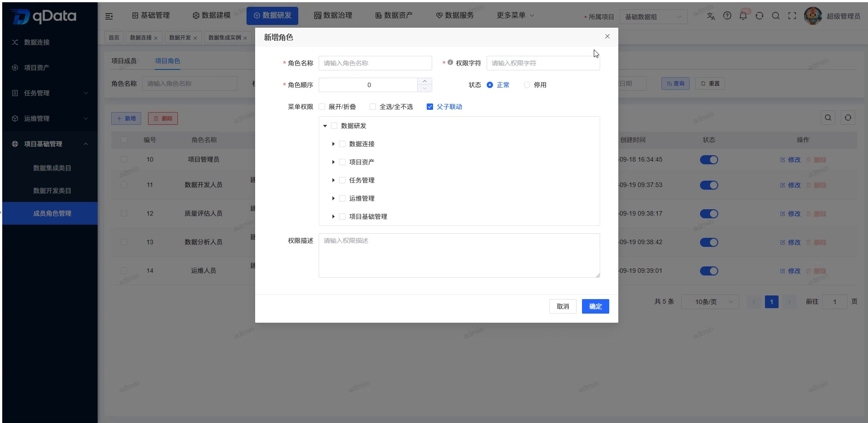Image resolution: width=868 pixels, height=423 pixels.
Task: Expand the 运维管理 tree node
Action: [x=333, y=198]
